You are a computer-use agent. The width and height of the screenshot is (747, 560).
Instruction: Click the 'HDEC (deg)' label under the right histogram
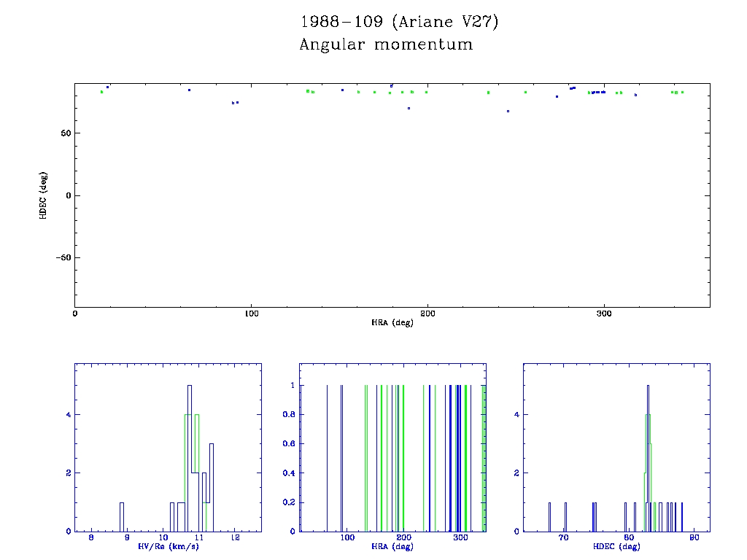coord(616,547)
